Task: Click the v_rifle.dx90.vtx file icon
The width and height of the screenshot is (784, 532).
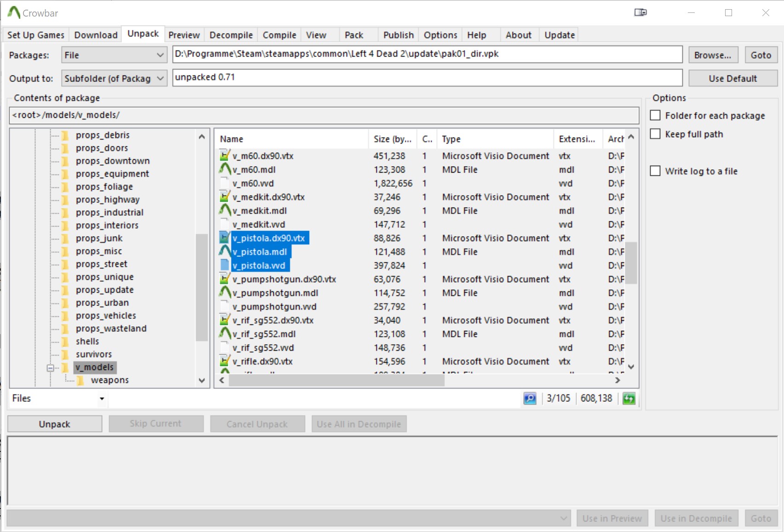Action: [x=225, y=361]
